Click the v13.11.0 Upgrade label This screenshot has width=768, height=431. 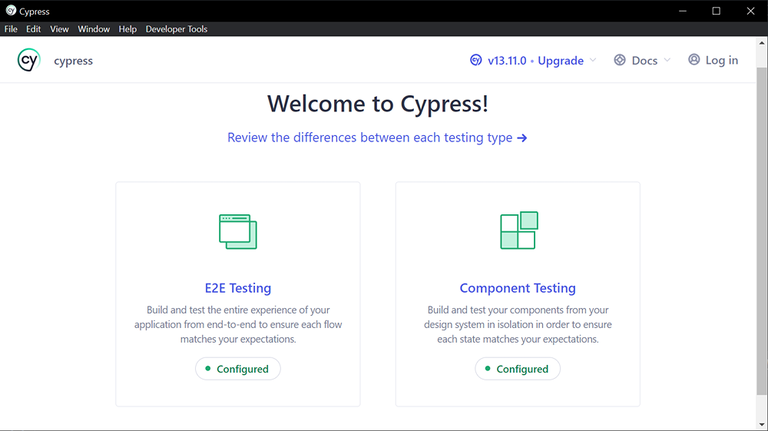(x=535, y=61)
